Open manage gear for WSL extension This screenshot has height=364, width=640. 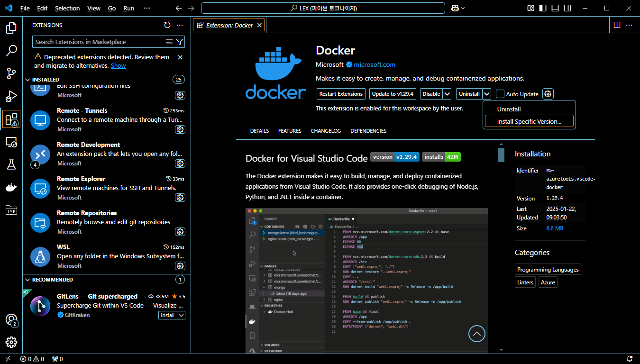(180, 266)
